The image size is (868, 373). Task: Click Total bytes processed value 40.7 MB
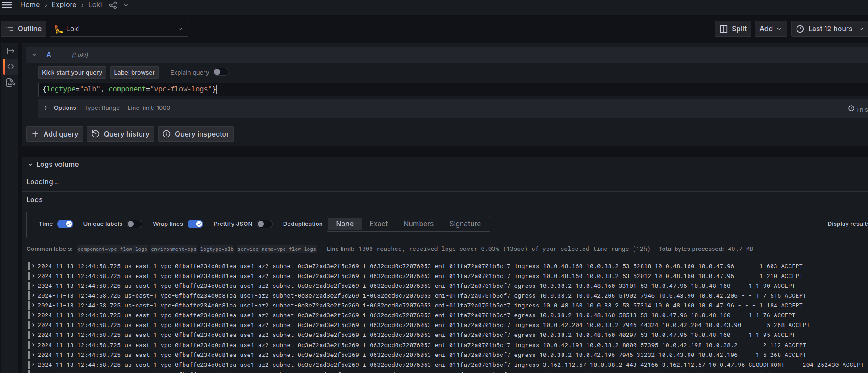[740, 249]
